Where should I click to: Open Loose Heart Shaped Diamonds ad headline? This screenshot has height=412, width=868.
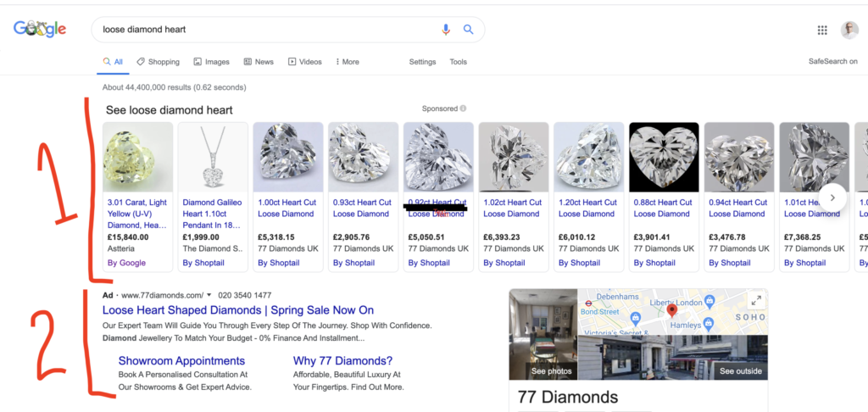(x=238, y=310)
